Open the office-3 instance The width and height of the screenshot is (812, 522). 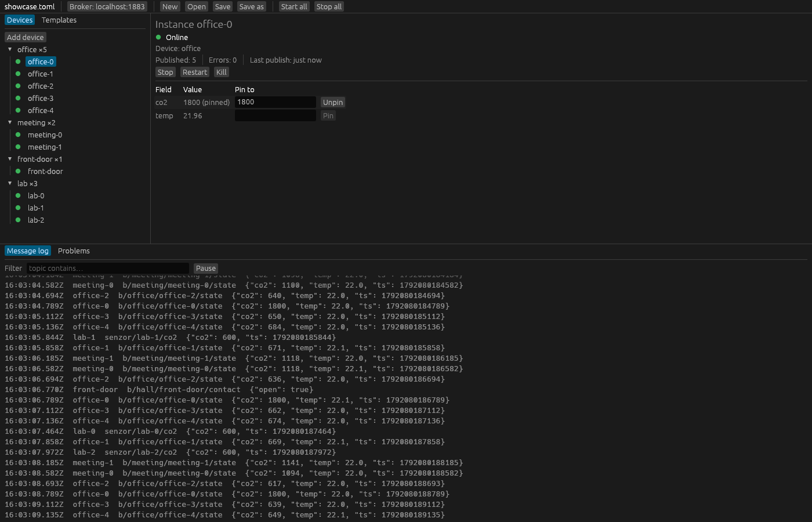(41, 98)
